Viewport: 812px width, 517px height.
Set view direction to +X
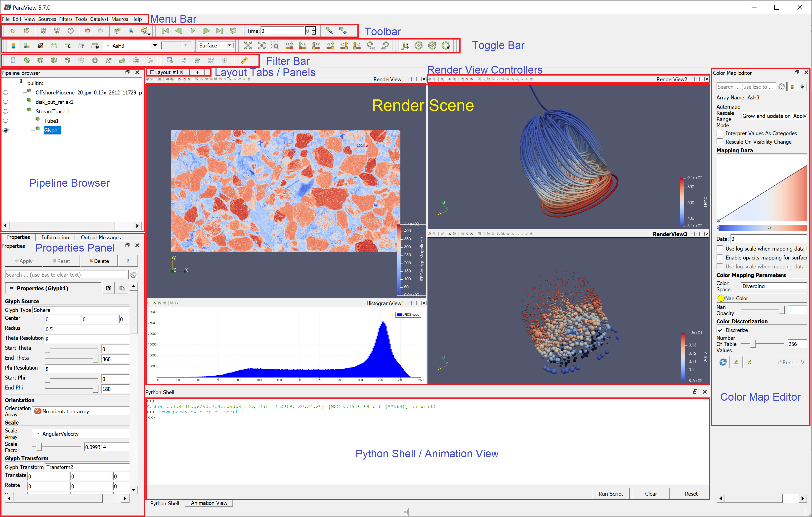pyautogui.click(x=289, y=45)
